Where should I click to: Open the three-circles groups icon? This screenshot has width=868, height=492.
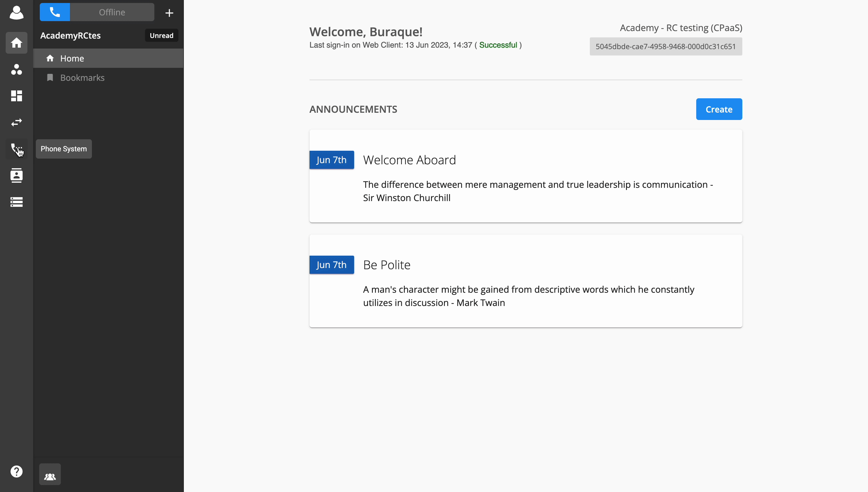[x=16, y=69]
